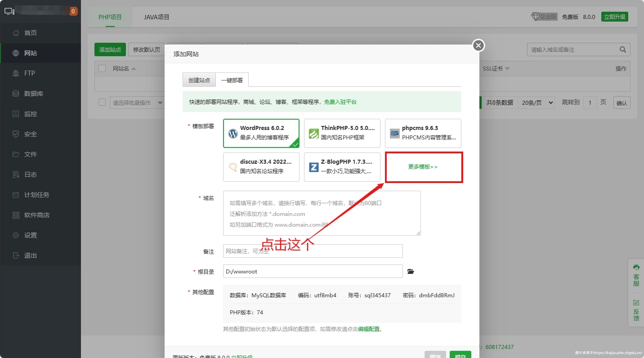Screen dimensions: 644x358
Task: Select the discuz-X3.4 forum template
Action: tap(261, 167)
